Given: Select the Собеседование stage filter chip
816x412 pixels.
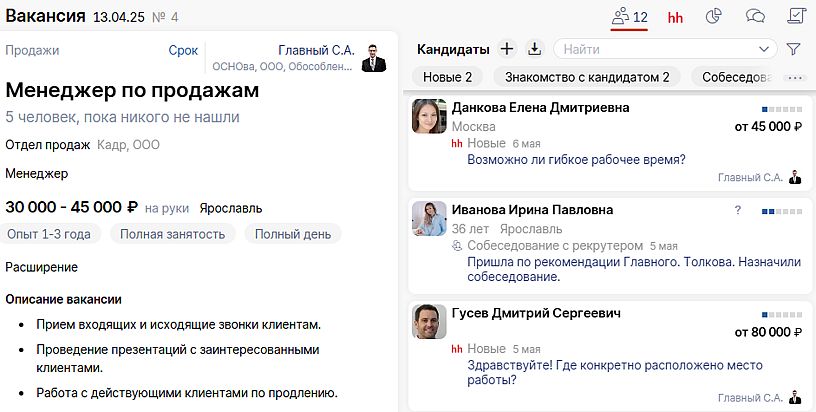Looking at the screenshot, I should [736, 77].
